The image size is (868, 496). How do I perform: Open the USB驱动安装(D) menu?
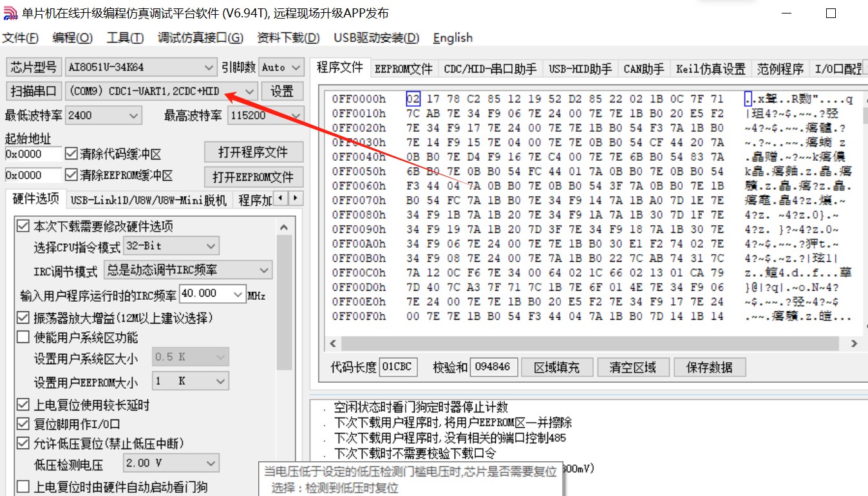coord(376,38)
